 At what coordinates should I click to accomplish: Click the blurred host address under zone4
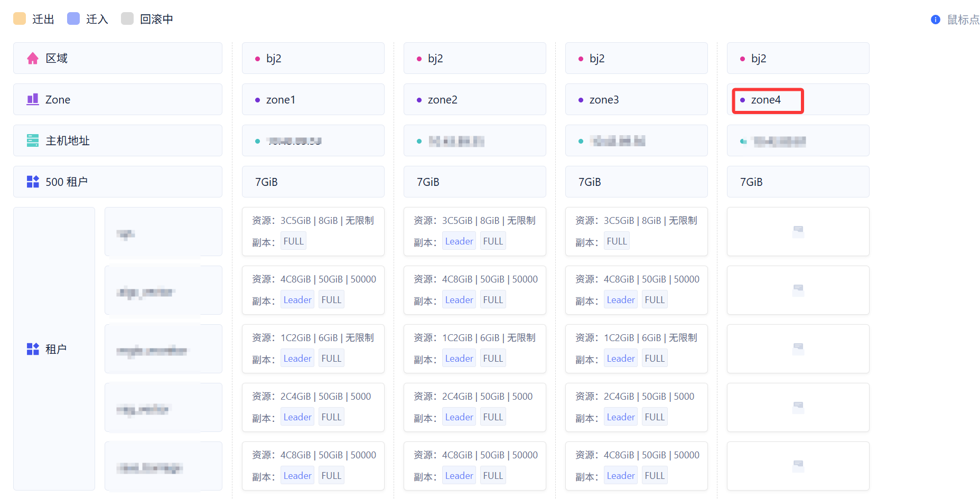(x=779, y=141)
